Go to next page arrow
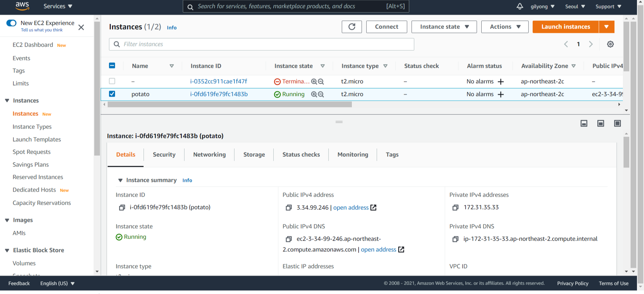Viewport: 644px width, 294px height. coord(591,44)
